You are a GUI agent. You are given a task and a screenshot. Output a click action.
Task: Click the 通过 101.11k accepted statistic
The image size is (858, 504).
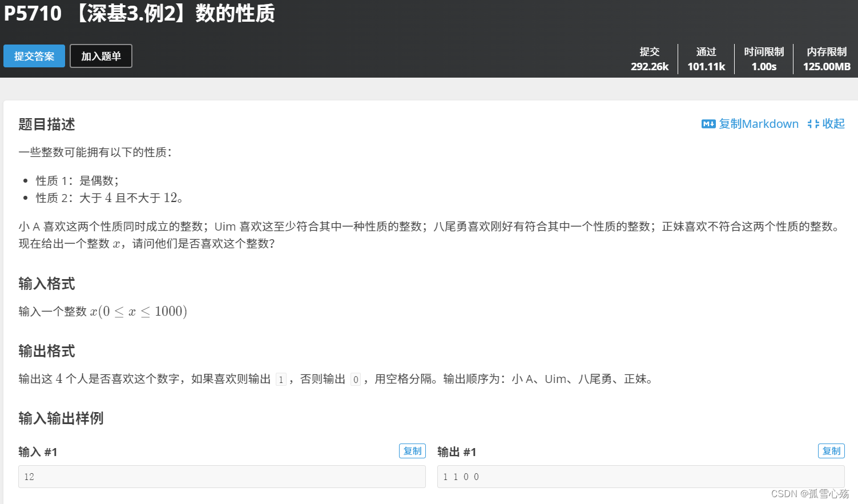tap(706, 59)
